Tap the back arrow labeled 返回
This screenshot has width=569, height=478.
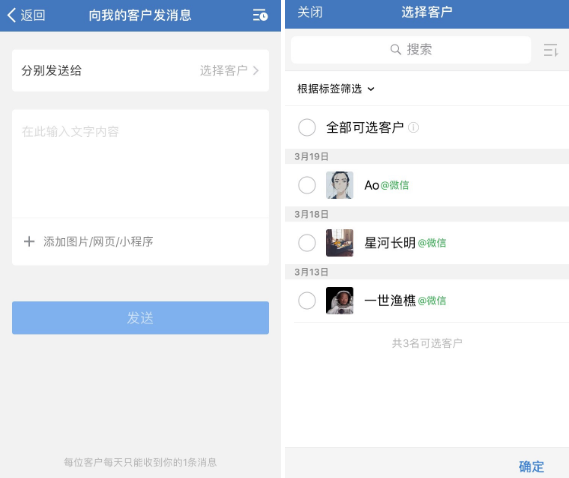(26, 15)
